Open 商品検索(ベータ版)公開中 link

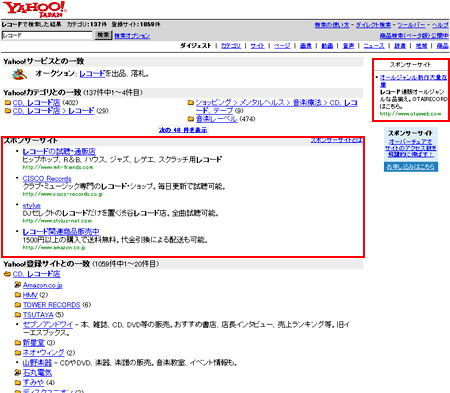click(x=414, y=35)
